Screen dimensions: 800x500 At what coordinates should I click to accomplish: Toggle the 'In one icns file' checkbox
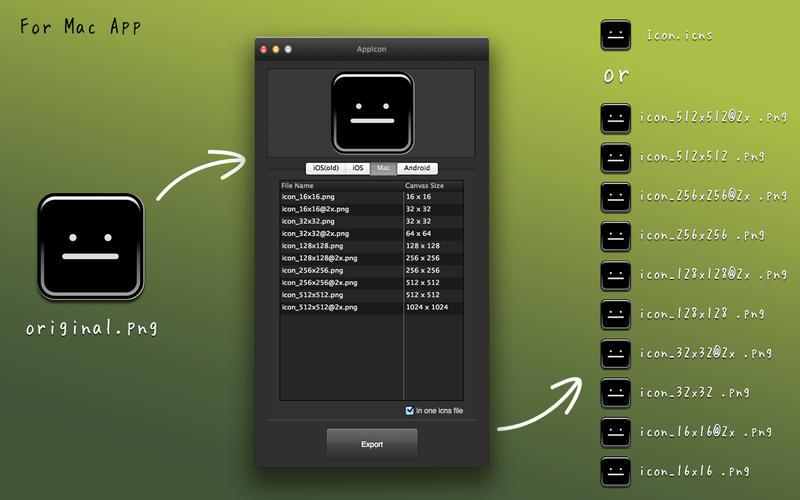pos(409,410)
